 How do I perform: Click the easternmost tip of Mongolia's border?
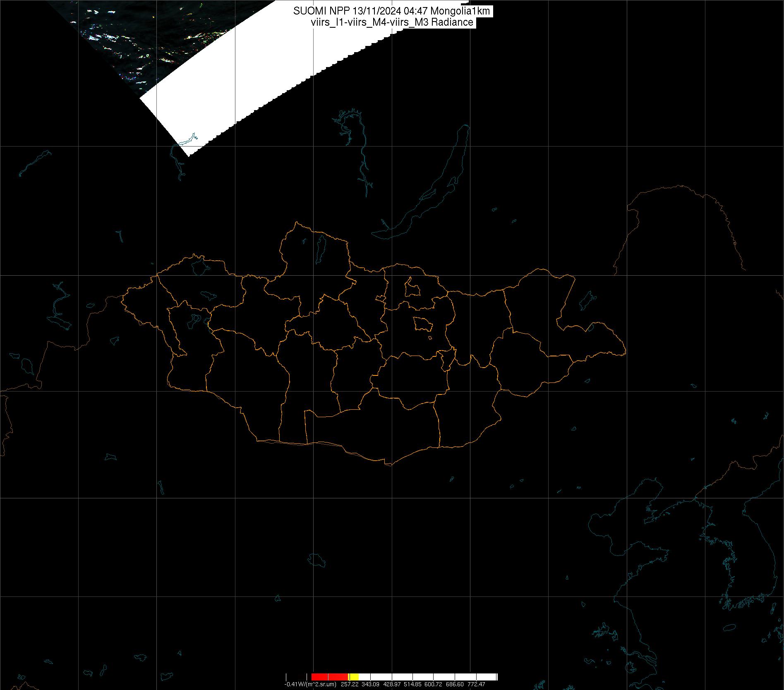tap(625, 353)
